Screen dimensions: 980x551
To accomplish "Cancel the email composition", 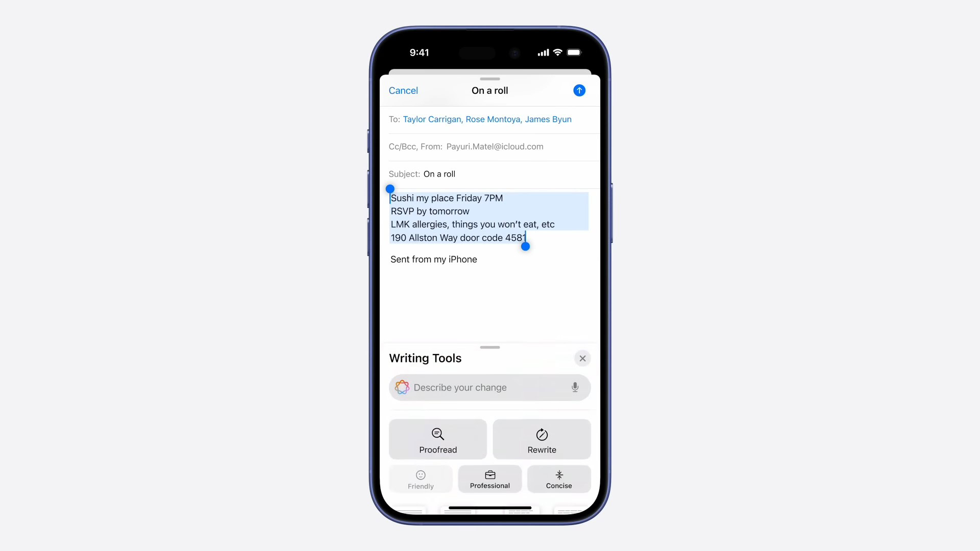I will point(403,90).
